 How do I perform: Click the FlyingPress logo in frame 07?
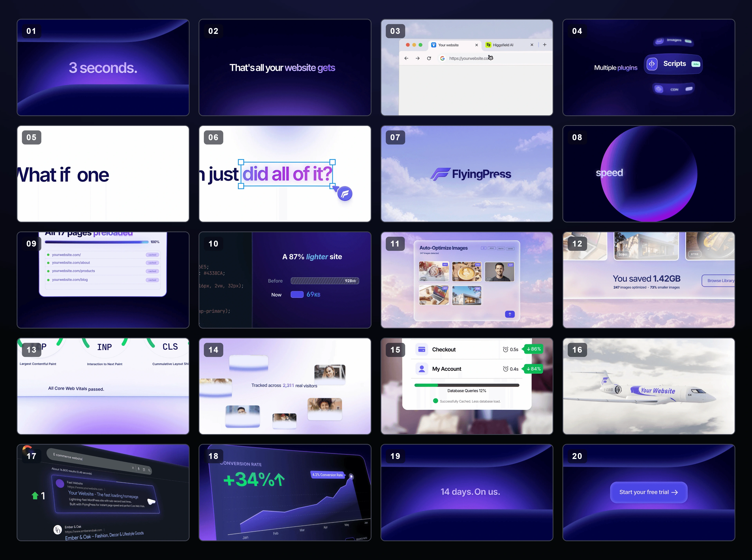click(x=471, y=174)
